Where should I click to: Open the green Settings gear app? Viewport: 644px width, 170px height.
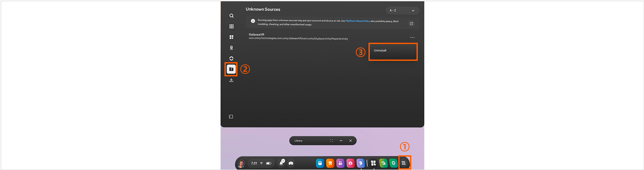point(393,164)
